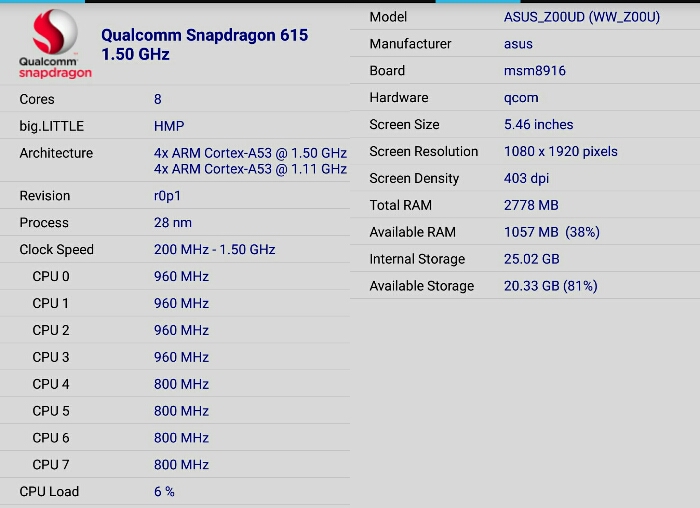Image resolution: width=700 pixels, height=508 pixels.
Task: Select Total RAM value 2778 MB
Action: (531, 205)
